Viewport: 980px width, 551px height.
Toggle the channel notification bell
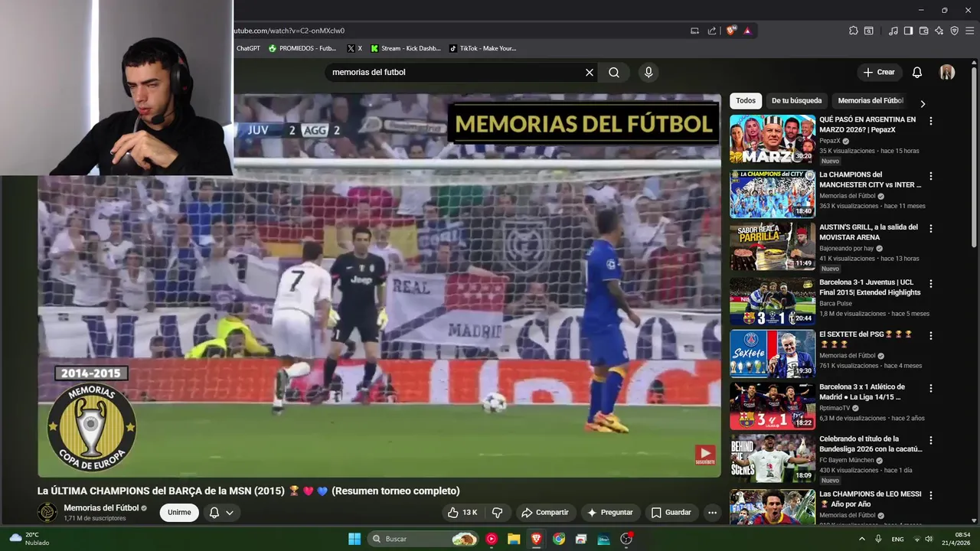click(214, 513)
